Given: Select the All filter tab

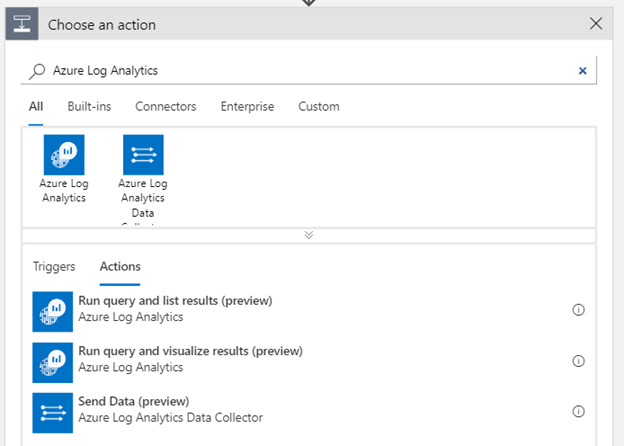Looking at the screenshot, I should [36, 106].
